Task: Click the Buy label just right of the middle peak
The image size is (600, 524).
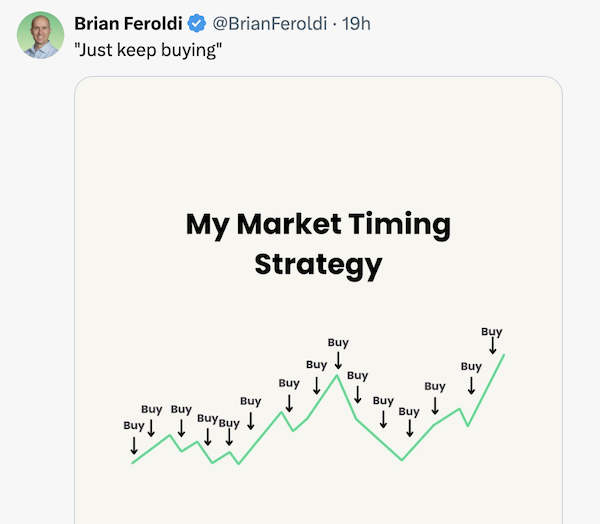Action: (357, 376)
